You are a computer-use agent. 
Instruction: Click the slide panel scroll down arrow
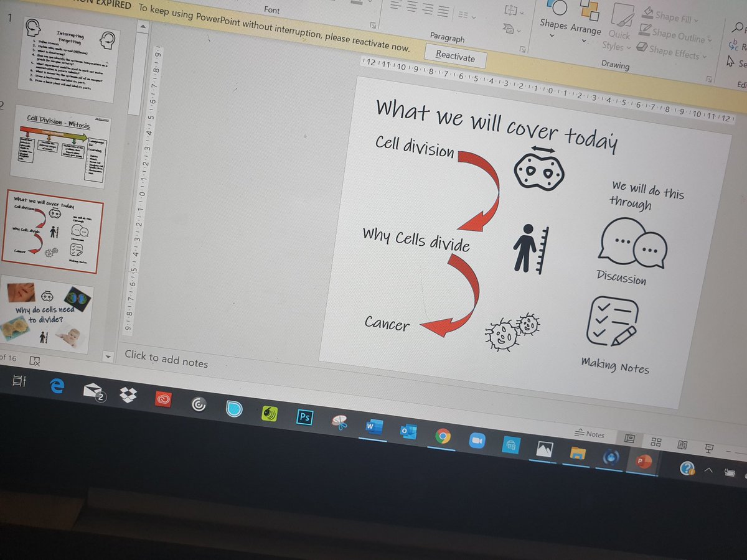coord(108,357)
